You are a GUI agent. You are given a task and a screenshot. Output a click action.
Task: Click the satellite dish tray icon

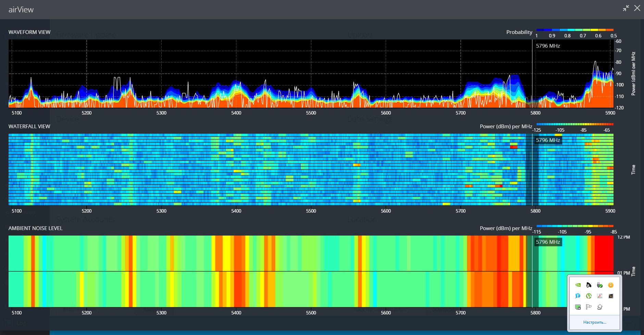point(589,285)
